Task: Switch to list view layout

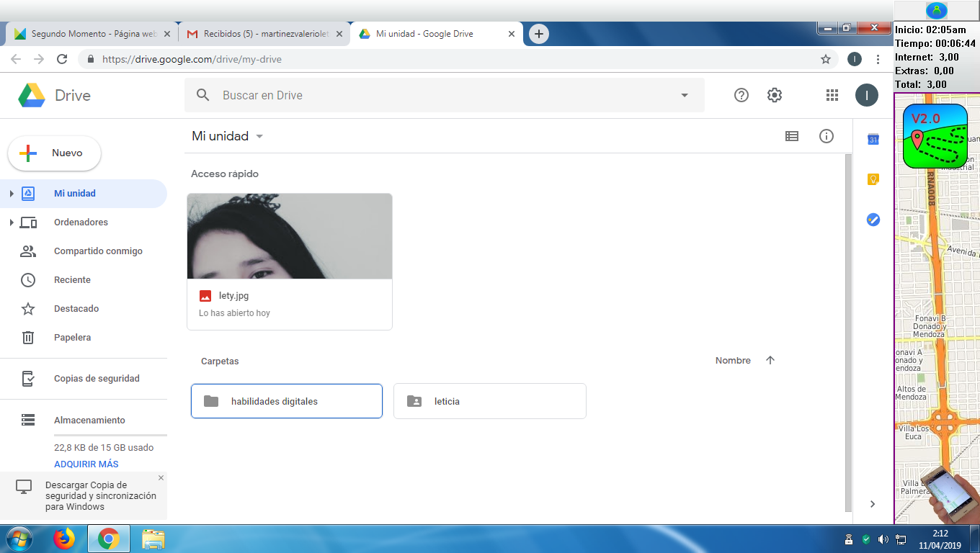Action: (791, 136)
